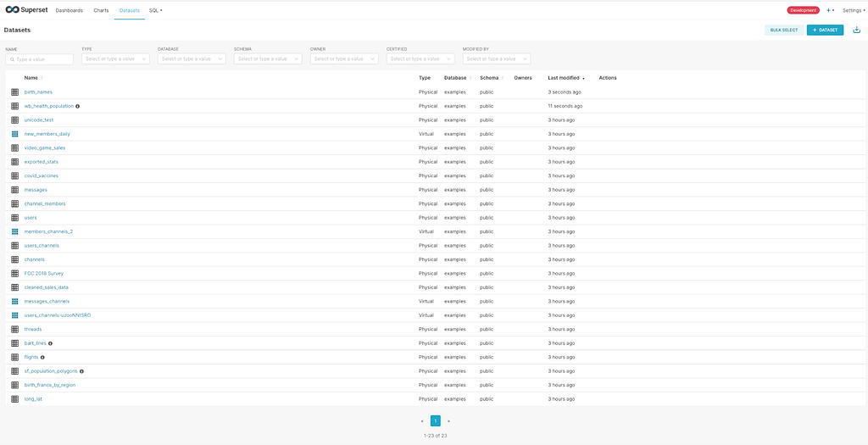Screen dimensions: 868x445
Task: Go to next page arrow
Action: [448, 421]
